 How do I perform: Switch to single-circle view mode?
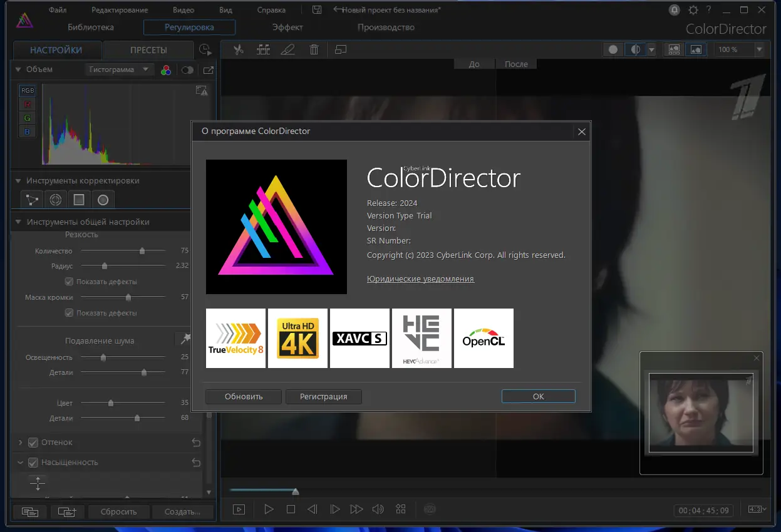pyautogui.click(x=613, y=49)
